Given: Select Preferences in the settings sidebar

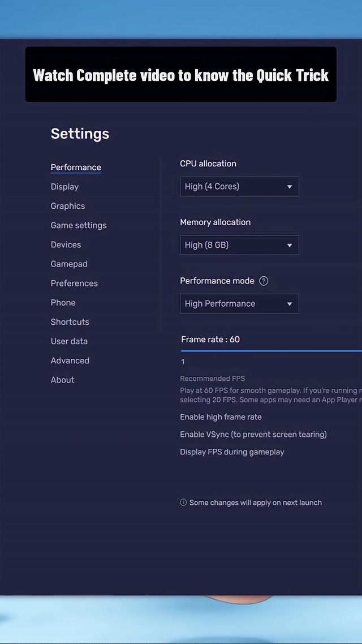Looking at the screenshot, I should pos(74,283).
